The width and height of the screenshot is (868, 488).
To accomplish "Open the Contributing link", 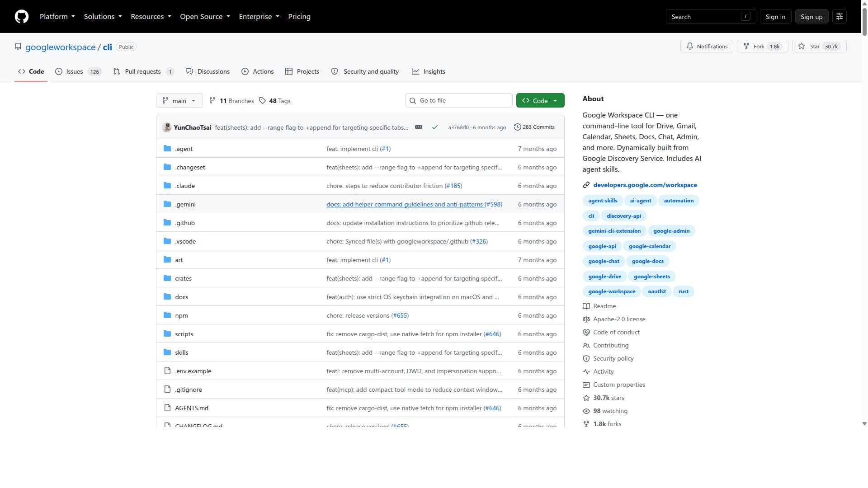I will (606, 346).
